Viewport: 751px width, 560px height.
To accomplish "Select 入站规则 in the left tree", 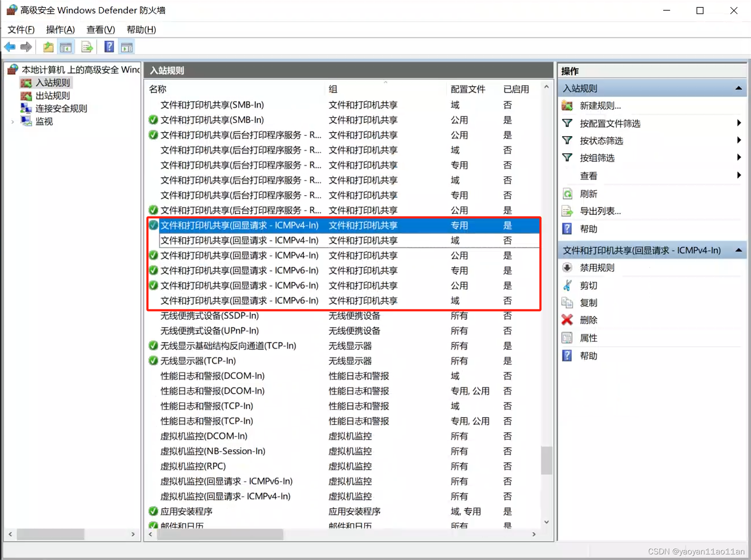I will [x=53, y=83].
